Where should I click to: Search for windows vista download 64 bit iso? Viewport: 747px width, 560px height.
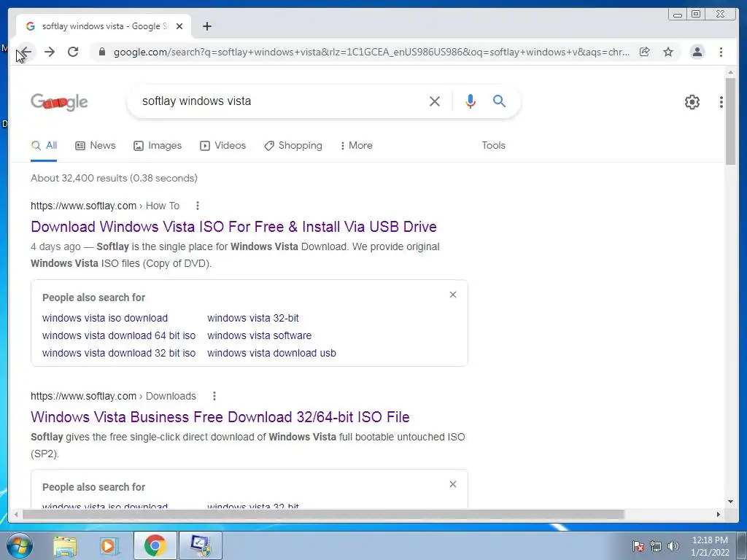point(119,335)
